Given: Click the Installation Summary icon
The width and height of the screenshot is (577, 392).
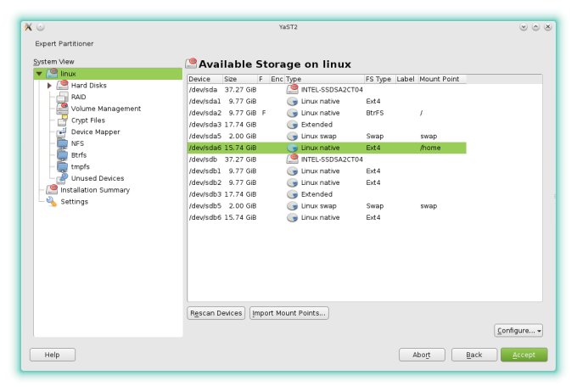Looking at the screenshot, I should 52,190.
